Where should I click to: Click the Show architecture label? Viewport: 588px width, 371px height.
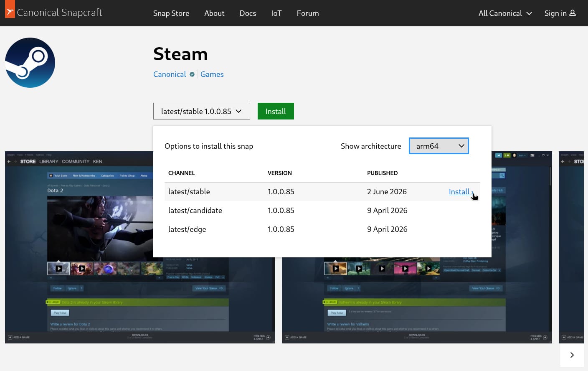click(371, 146)
